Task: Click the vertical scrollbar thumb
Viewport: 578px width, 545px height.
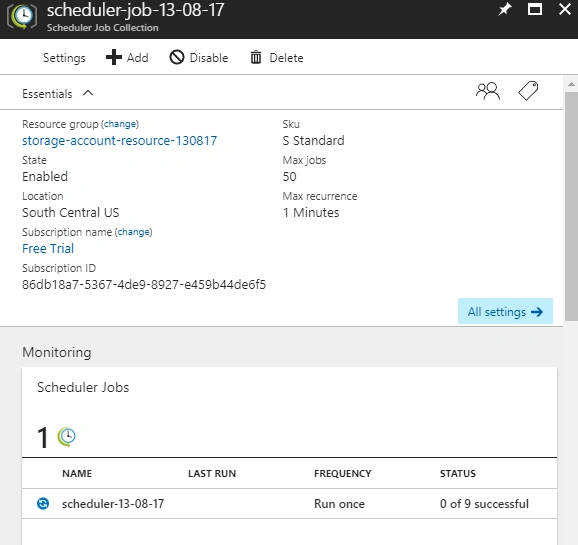Action: (x=571, y=206)
